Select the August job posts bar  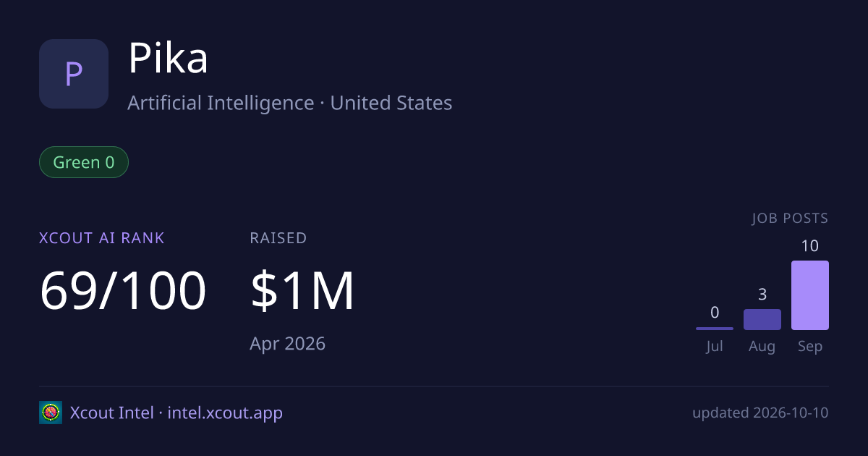(x=762, y=319)
